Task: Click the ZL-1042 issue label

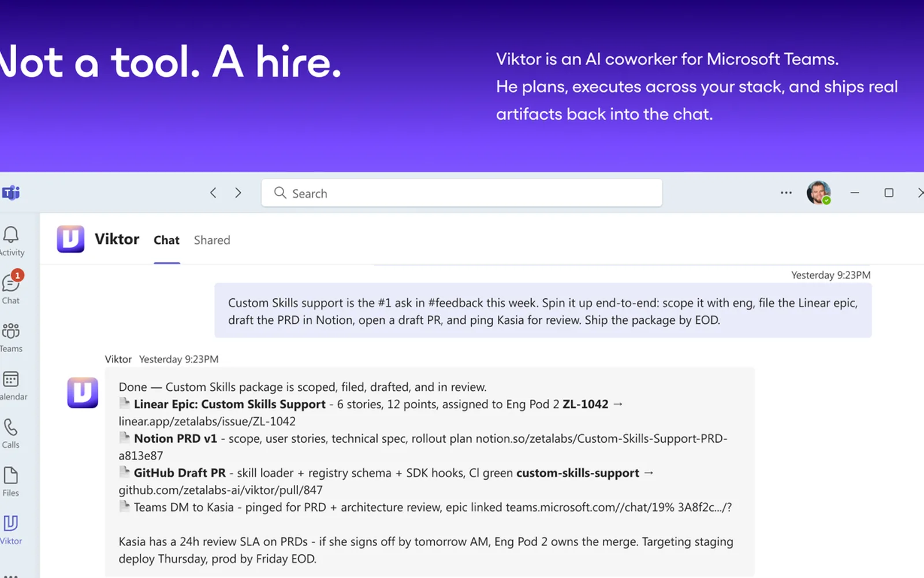Action: pyautogui.click(x=585, y=405)
